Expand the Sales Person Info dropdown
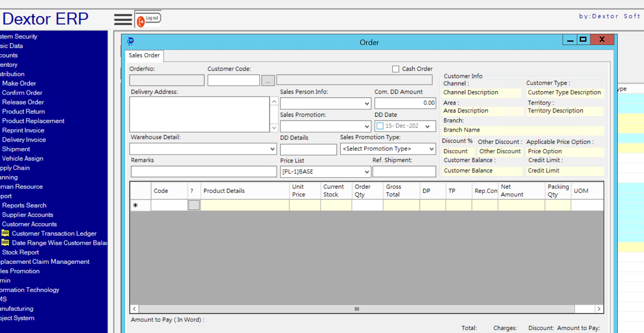 point(367,103)
